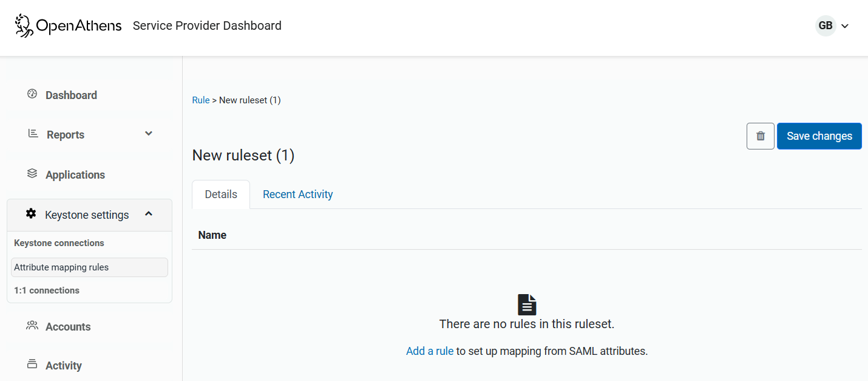The width and height of the screenshot is (868, 381).
Task: Expand the Reports menu chevron
Action: 149,133
